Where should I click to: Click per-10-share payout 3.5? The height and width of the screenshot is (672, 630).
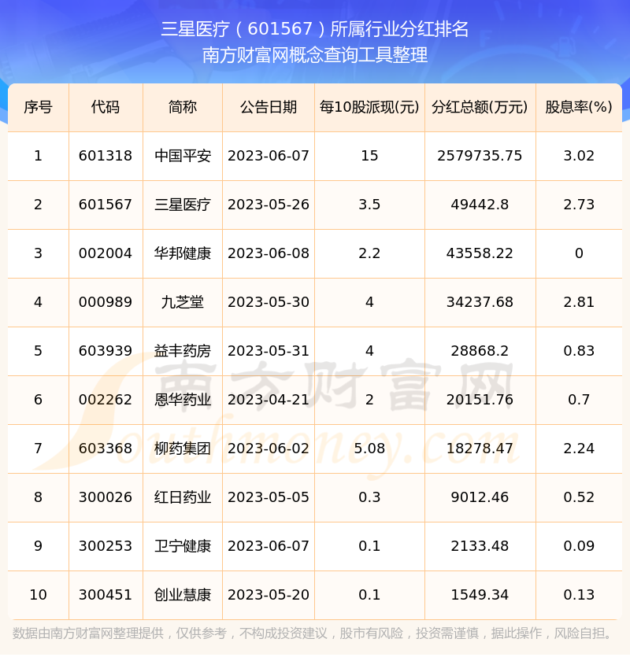369,205
